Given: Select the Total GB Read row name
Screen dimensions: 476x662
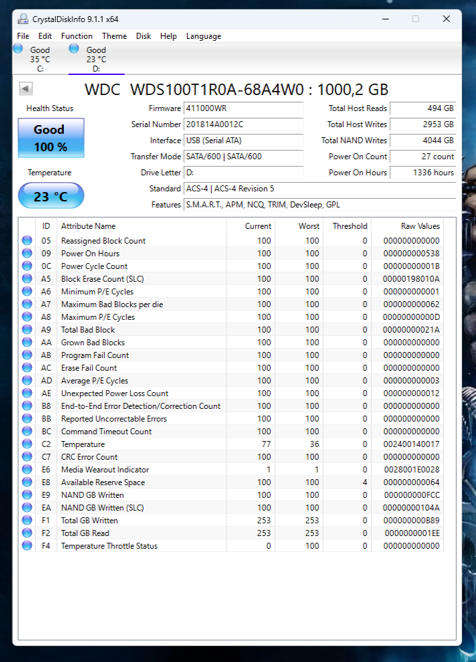Looking at the screenshot, I should [85, 533].
